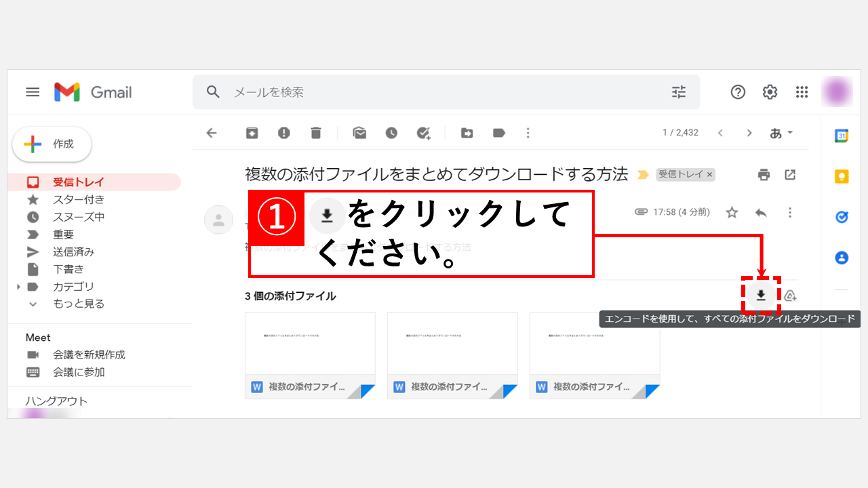Print the whole conversation
This screenshot has height=488, width=868.
[x=764, y=175]
